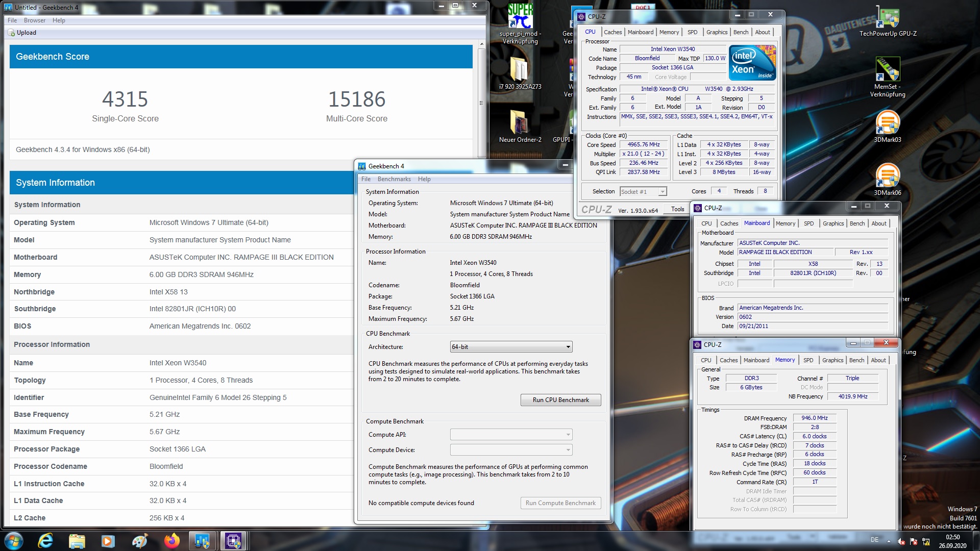
Task: Click the top CPU-Z window title icon
Action: click(581, 17)
